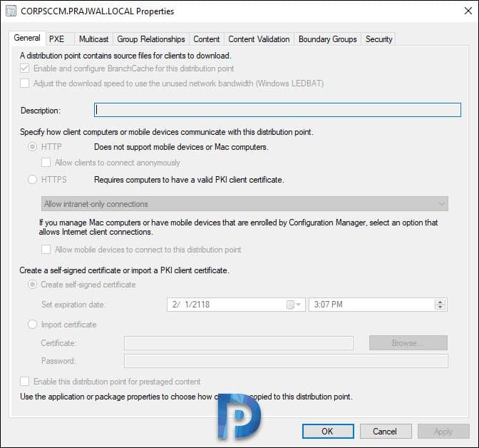Select the HTTP radio button
The width and height of the screenshot is (479, 448).
coord(32,147)
